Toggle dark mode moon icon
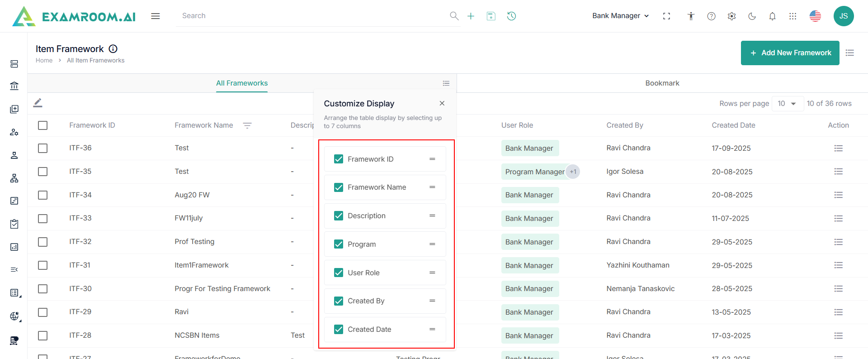 tap(752, 16)
